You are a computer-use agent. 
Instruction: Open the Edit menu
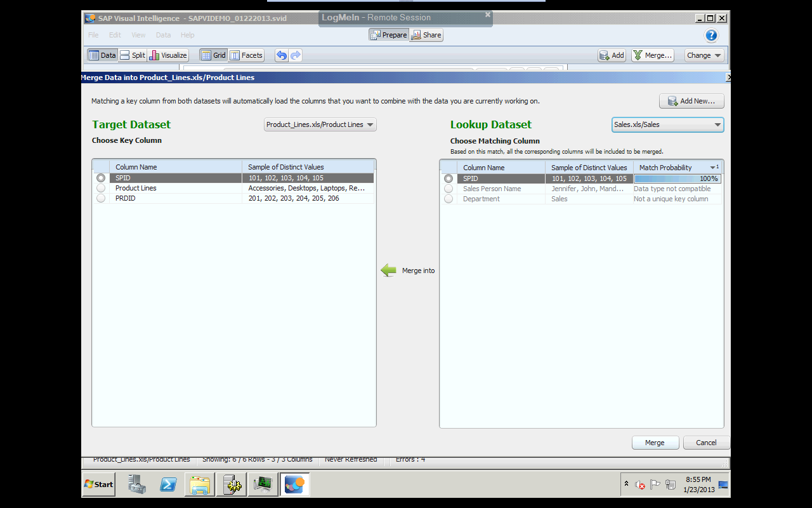pos(115,35)
